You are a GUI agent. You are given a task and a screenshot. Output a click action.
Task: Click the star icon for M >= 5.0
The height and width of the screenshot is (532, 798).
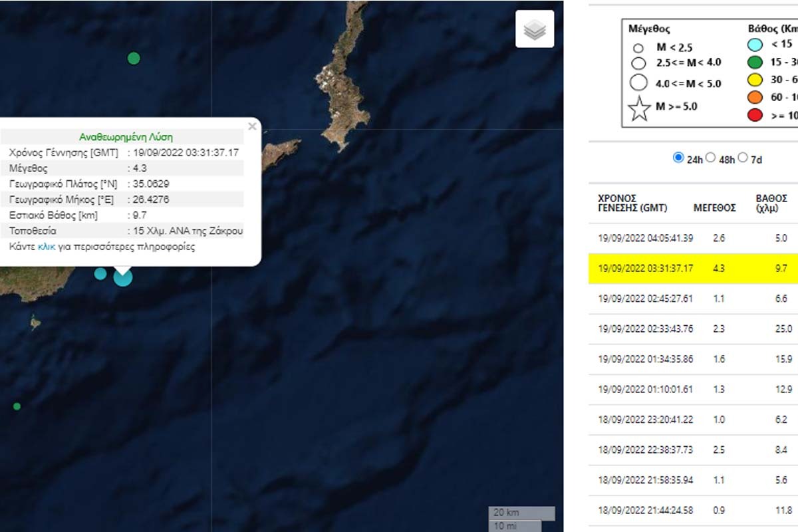639,108
